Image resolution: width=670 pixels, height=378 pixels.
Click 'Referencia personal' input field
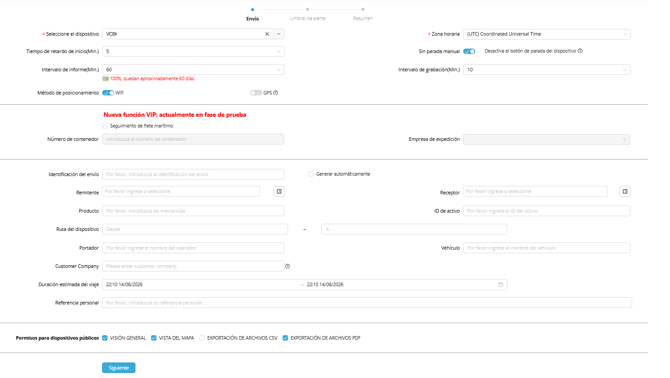point(367,303)
